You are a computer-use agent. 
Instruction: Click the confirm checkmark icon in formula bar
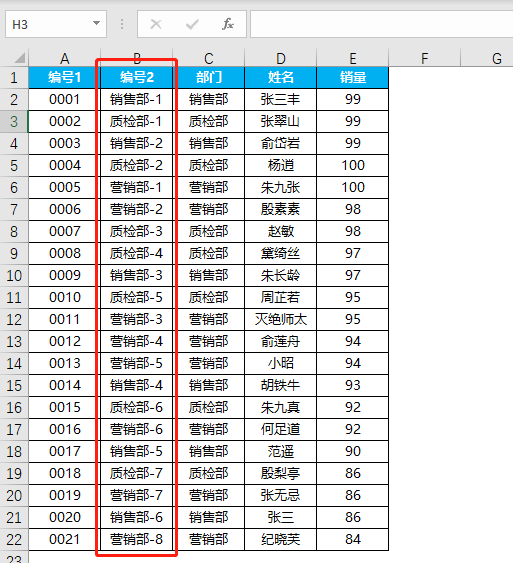click(192, 24)
